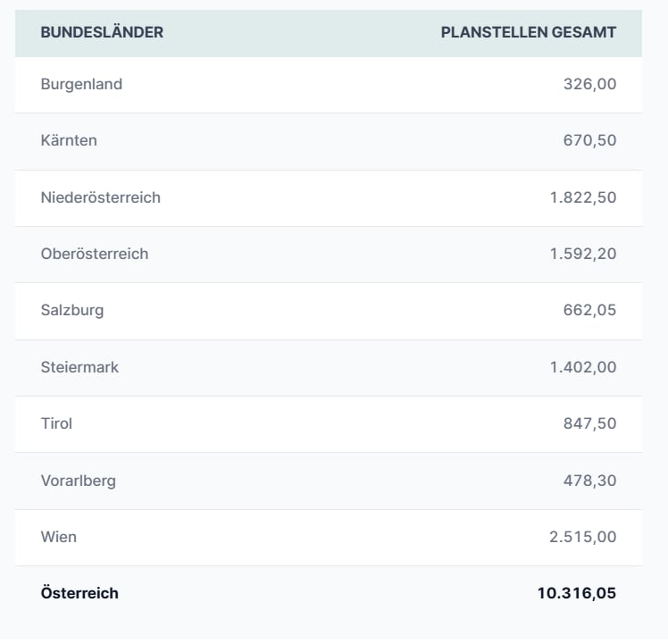
Task: Click the Tirol value 847,50
Action: 589,423
